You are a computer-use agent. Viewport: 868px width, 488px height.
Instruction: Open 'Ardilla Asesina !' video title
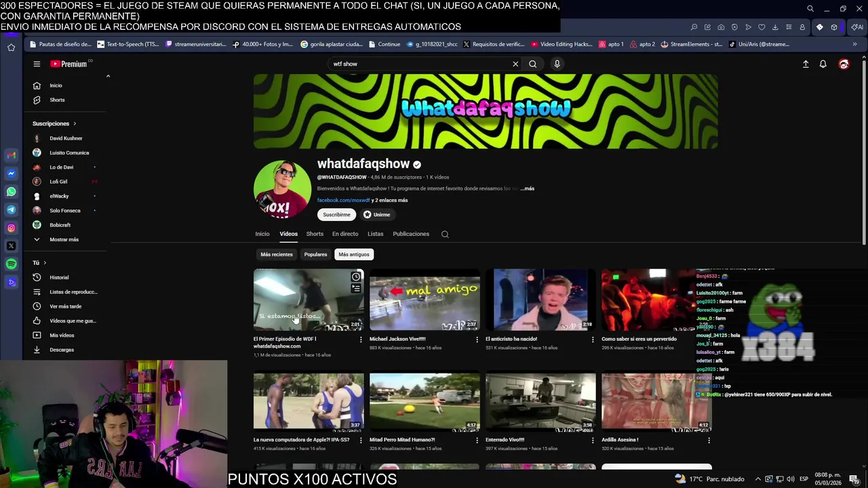click(x=620, y=440)
